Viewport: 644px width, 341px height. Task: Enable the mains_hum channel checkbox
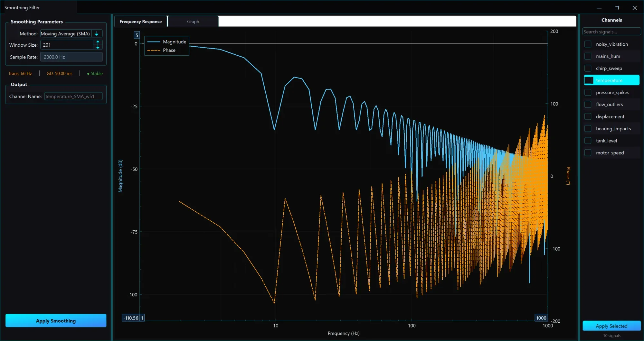click(x=588, y=56)
